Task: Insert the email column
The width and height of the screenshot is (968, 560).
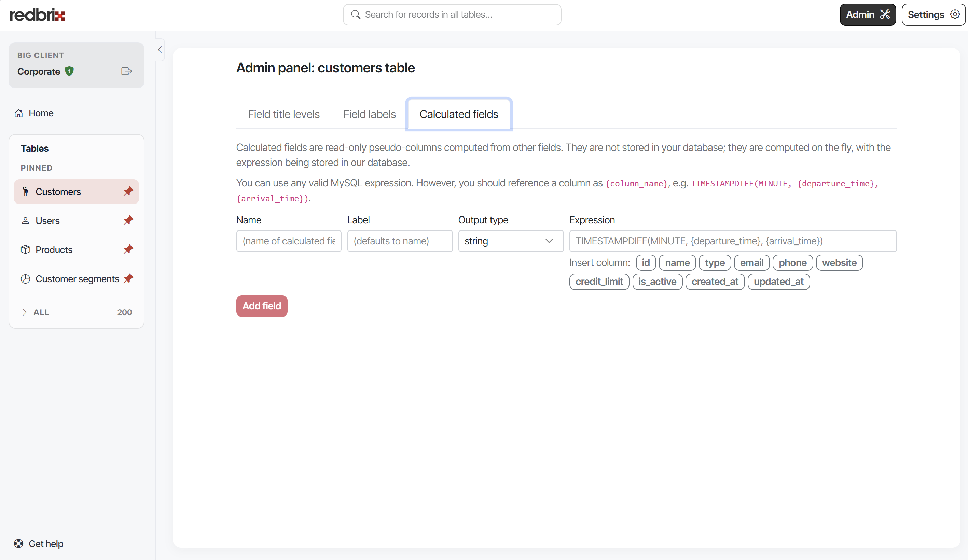Action: pyautogui.click(x=751, y=263)
